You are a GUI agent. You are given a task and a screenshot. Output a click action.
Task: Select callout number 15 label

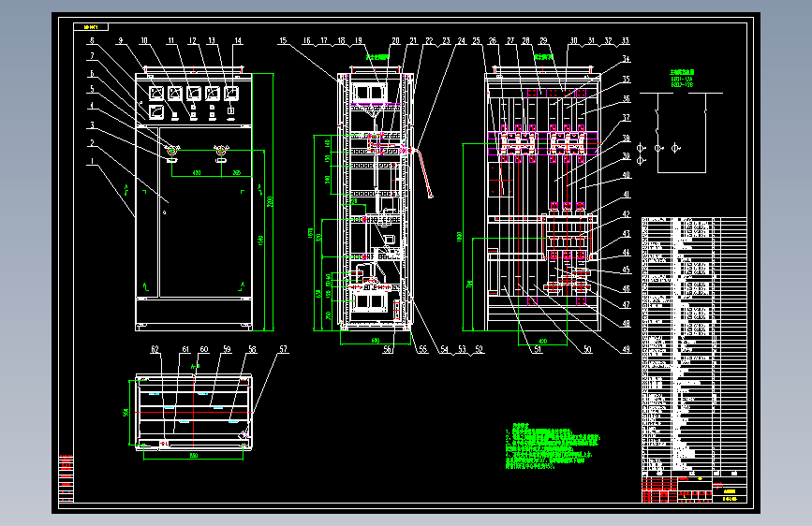tap(283, 40)
